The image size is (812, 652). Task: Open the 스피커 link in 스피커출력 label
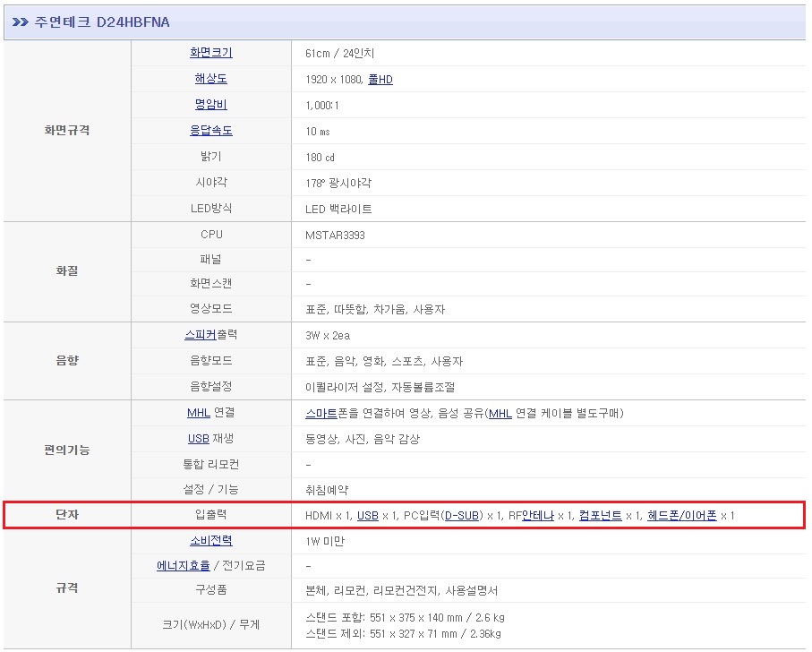click(200, 335)
